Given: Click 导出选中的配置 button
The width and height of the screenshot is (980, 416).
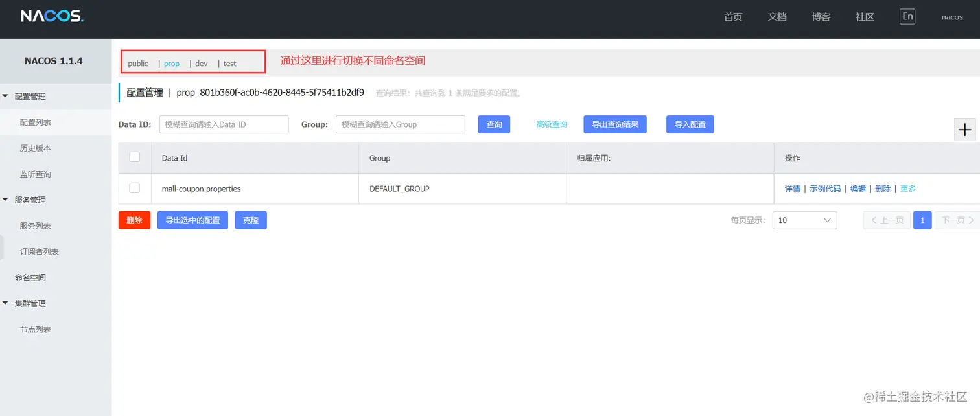Looking at the screenshot, I should [x=192, y=220].
